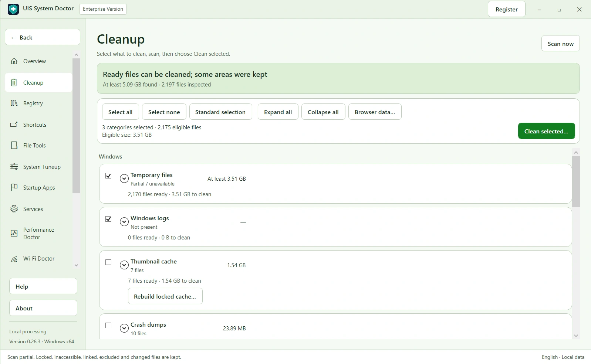Open the About dialog

point(43,308)
